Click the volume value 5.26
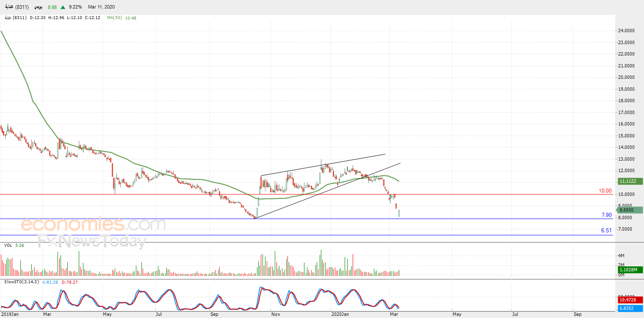644x318 pixels. click(19, 245)
